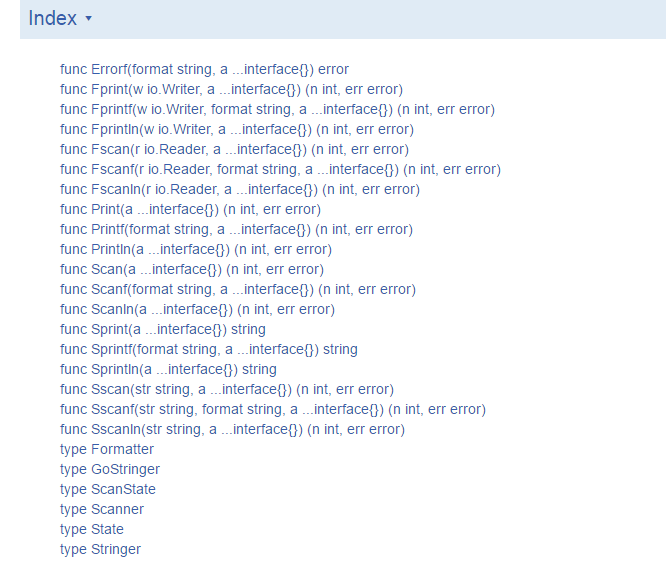This screenshot has height=569, width=666.
Task: Go to func Fprintf entry
Action: [277, 109]
